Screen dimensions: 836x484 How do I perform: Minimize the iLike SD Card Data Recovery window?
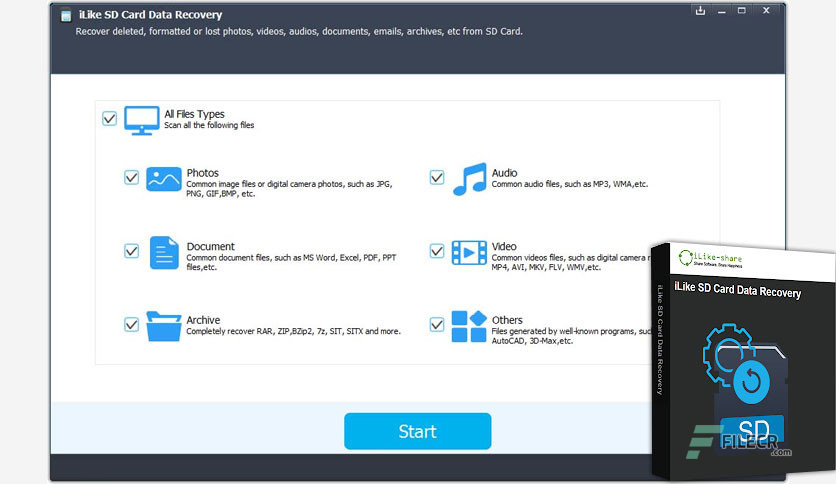(x=721, y=11)
